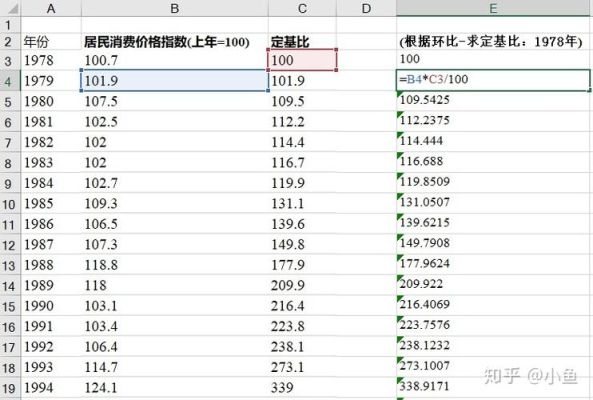
Task: Select the cell showing 238.1232
Action: click(493, 345)
